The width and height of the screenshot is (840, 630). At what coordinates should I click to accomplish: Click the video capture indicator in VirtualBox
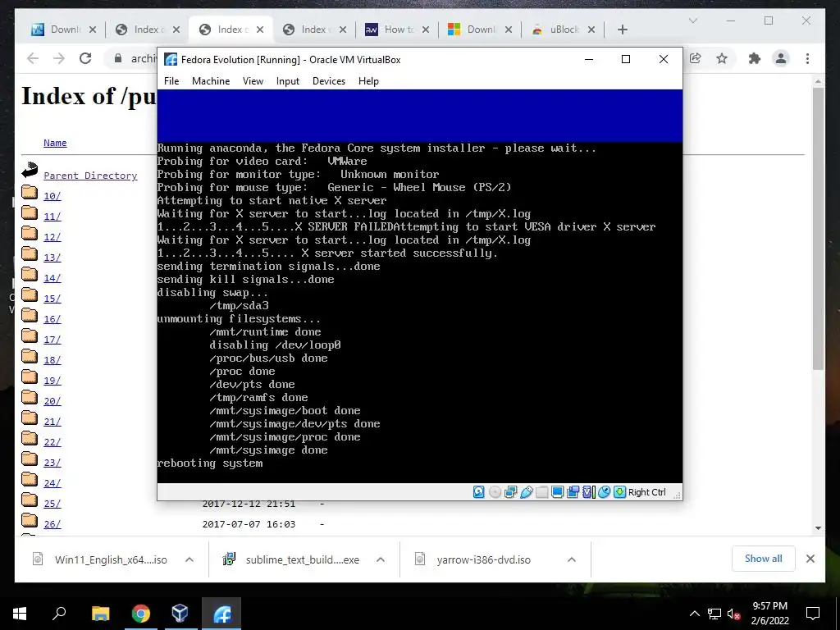click(x=573, y=492)
